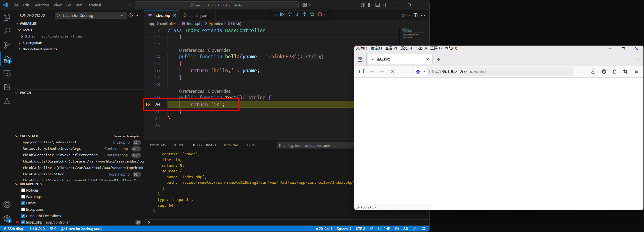The width and height of the screenshot is (644, 232).
Task: Expand Superglobals scope
Action: 20,43
